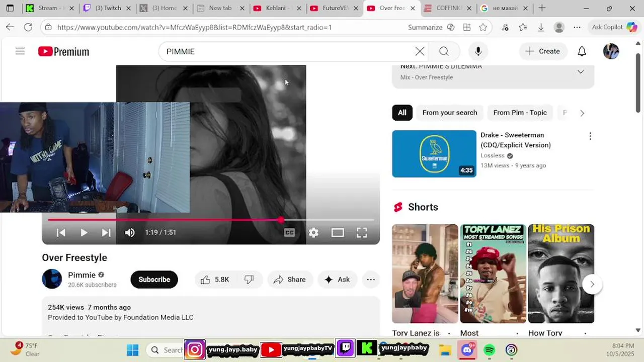This screenshot has height=362, width=644.
Task: Show more filter chips with right arrow
Action: coord(582,113)
